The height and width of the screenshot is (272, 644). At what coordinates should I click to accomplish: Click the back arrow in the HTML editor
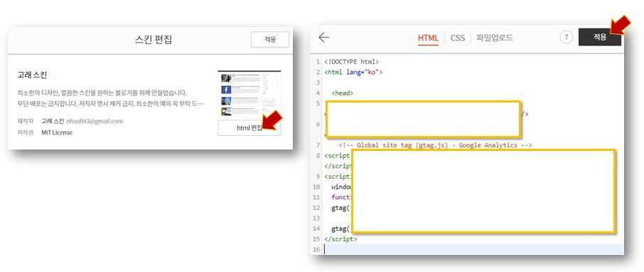coord(323,38)
